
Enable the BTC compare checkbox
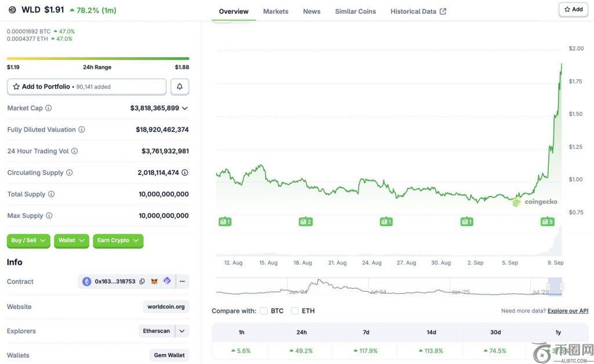264,311
